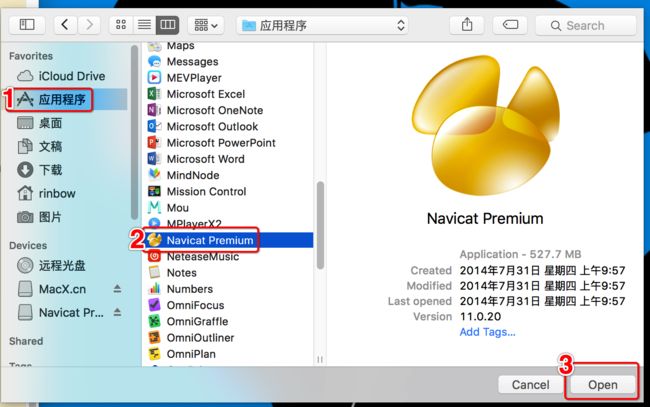Viewport: 650px width, 407px height.
Task: Select the OmniGraffle file name
Action: pyautogui.click(x=197, y=321)
